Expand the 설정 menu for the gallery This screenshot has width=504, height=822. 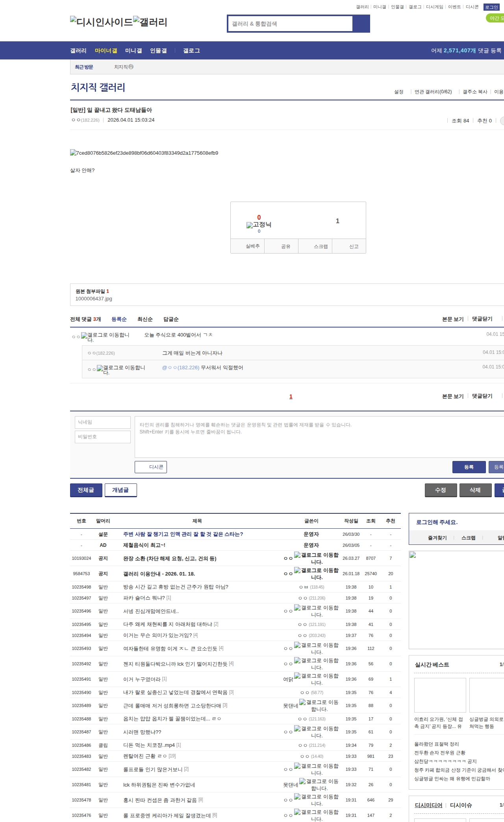pyautogui.click(x=399, y=92)
